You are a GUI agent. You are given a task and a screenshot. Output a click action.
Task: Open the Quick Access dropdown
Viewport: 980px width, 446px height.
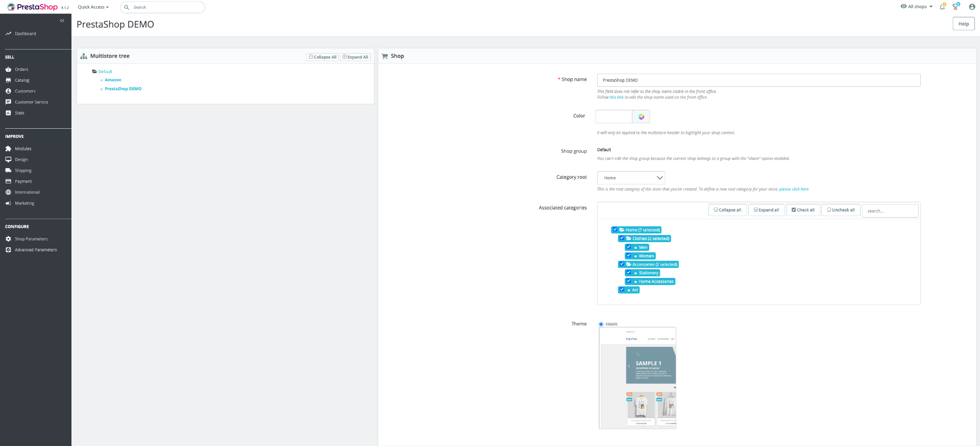(93, 7)
